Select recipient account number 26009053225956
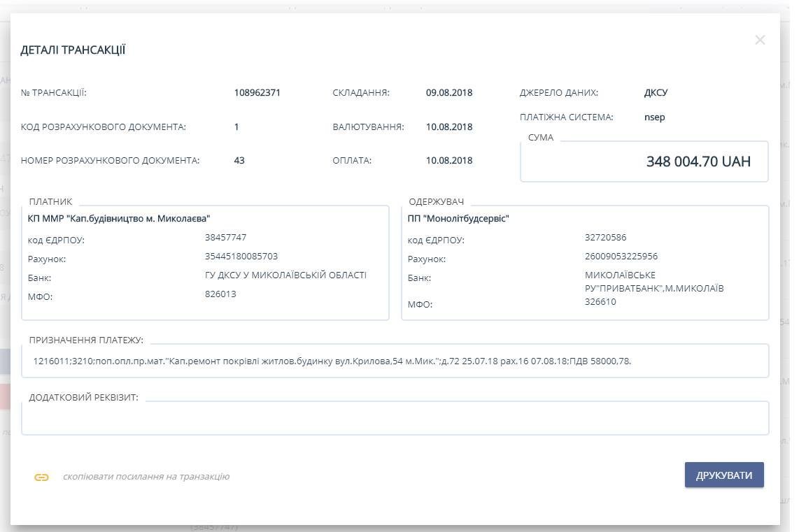Image resolution: width=806 pixels, height=532 pixels. [x=621, y=257]
